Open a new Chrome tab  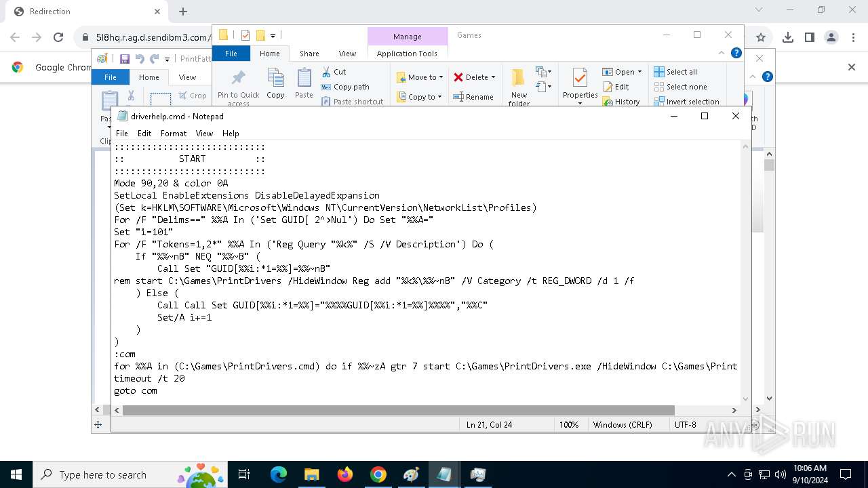pos(182,12)
